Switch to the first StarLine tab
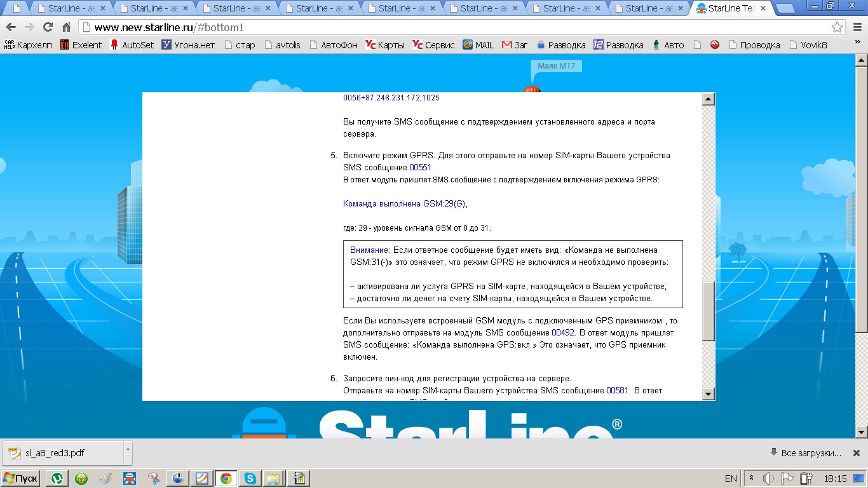This screenshot has height=488, width=868. [70, 8]
